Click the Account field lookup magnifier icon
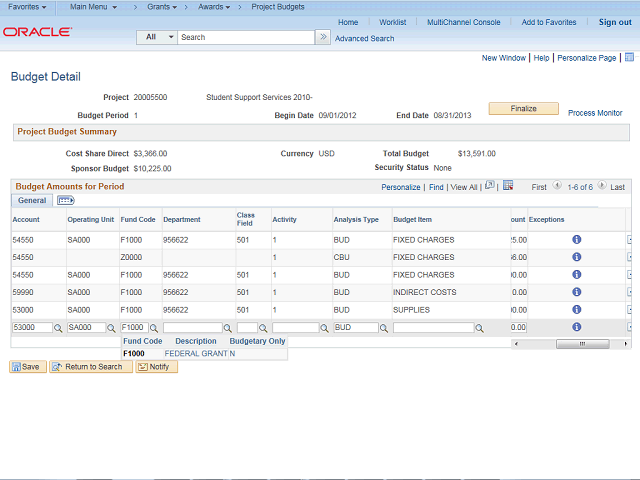This screenshot has height=480, width=640. pyautogui.click(x=58, y=328)
